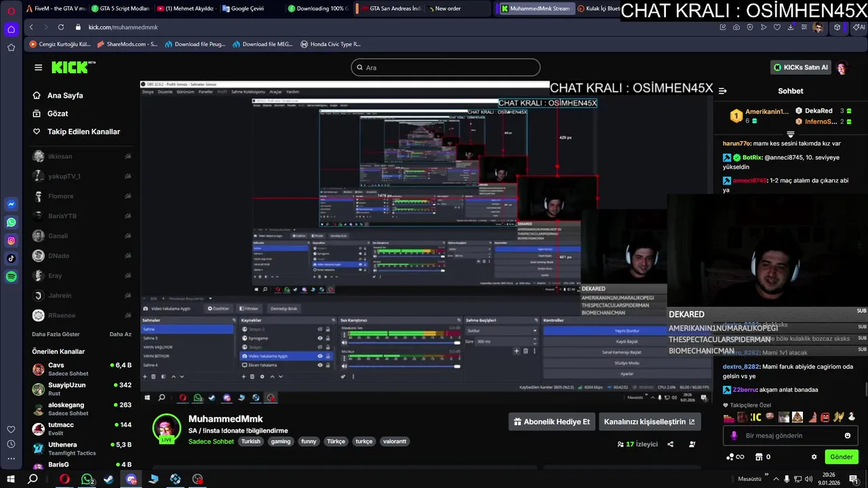The image size is (868, 488).
Task: Open the user icon beside share
Action: tap(692, 445)
